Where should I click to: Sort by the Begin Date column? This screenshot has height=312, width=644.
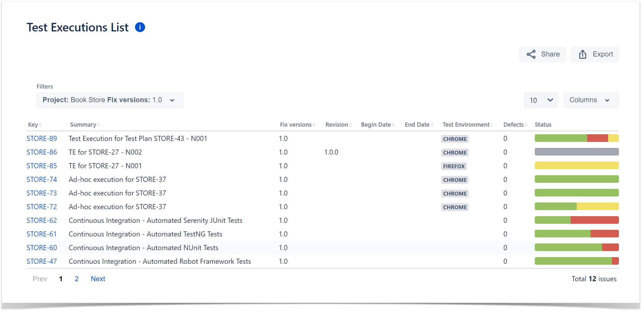coord(378,125)
